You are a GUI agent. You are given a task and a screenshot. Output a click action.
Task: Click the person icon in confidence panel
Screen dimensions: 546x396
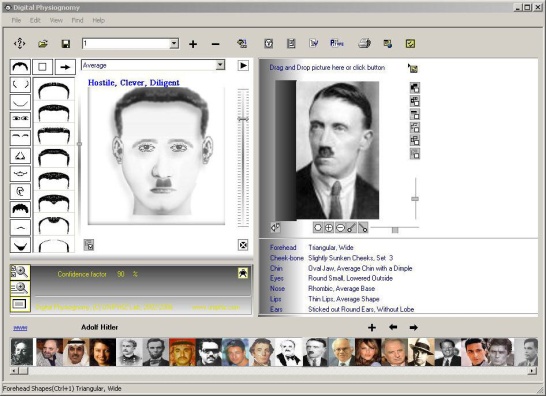243,273
